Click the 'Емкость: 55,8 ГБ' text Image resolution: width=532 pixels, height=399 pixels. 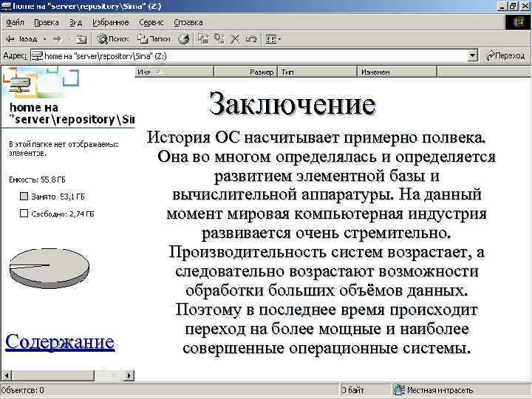coord(37,180)
